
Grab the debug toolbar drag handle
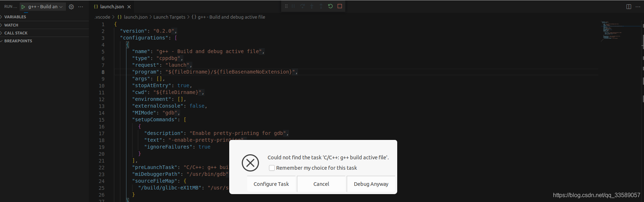click(286, 6)
